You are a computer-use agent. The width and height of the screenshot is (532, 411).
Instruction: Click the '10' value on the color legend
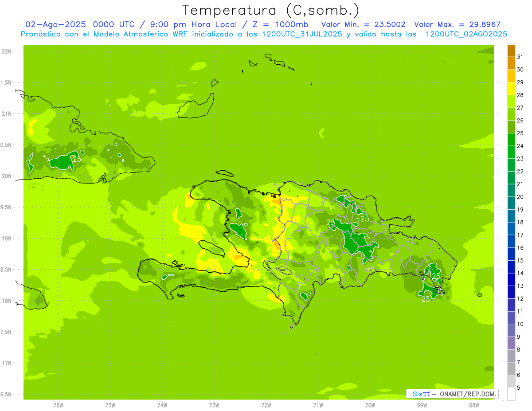[520, 324]
